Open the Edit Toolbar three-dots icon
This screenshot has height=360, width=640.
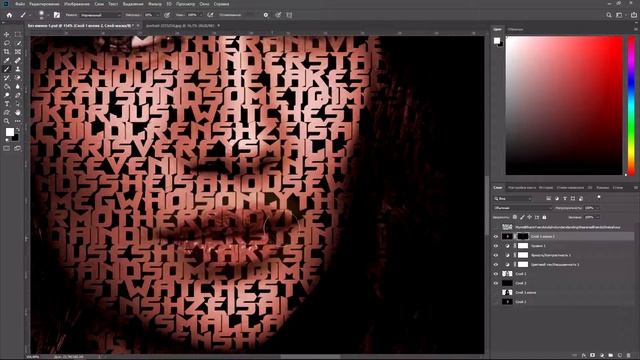click(18, 121)
